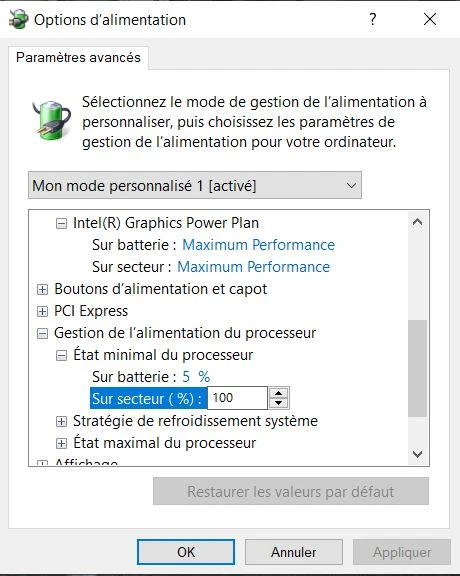
Task: Click the green battery plug illustration
Action: click(x=51, y=120)
